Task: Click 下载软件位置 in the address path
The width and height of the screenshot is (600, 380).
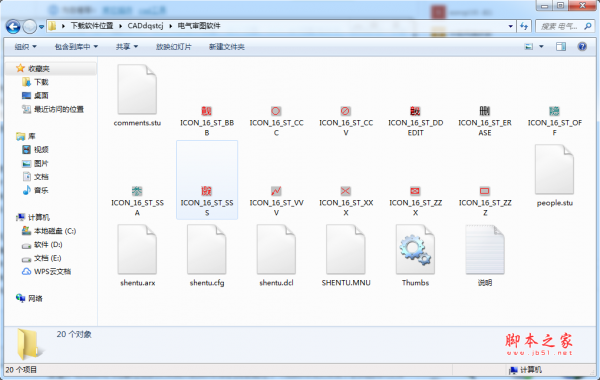Action: [92, 26]
